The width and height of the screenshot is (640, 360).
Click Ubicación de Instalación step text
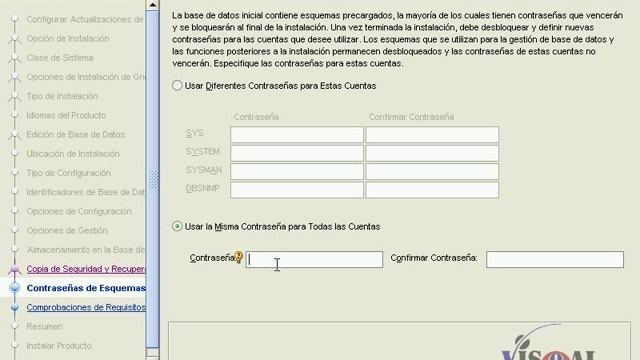coord(73,153)
